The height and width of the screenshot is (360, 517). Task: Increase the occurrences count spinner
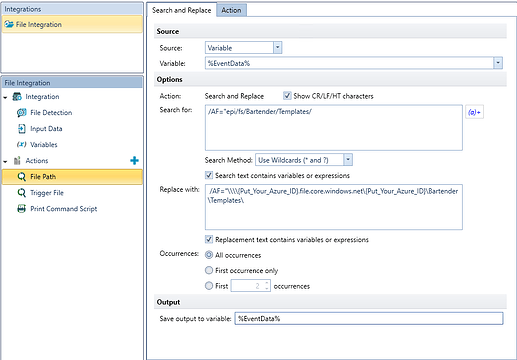(x=267, y=283)
